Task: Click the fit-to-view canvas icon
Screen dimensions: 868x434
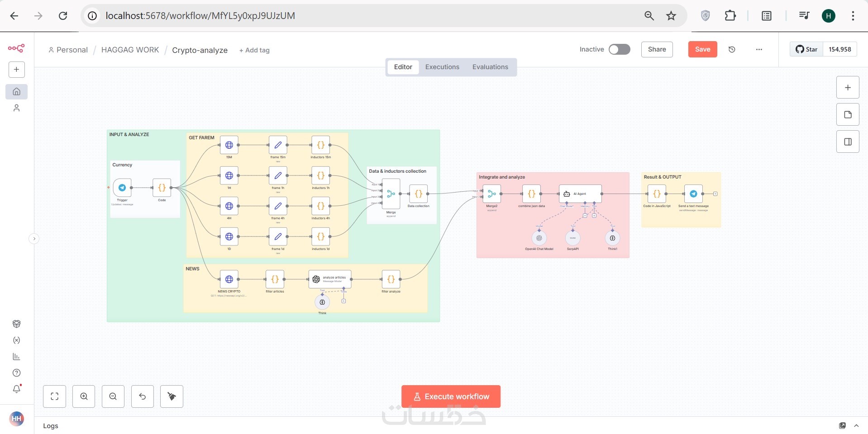Action: [x=54, y=396]
